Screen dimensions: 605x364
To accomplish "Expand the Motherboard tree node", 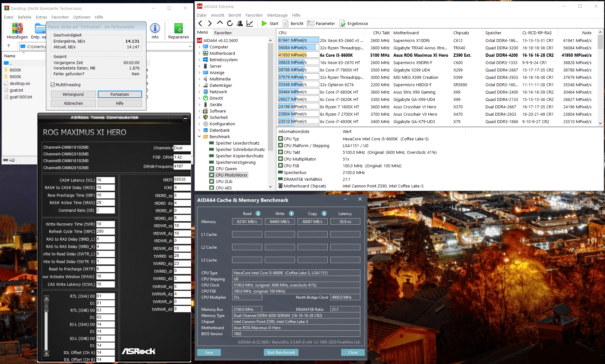I will tap(199, 54).
